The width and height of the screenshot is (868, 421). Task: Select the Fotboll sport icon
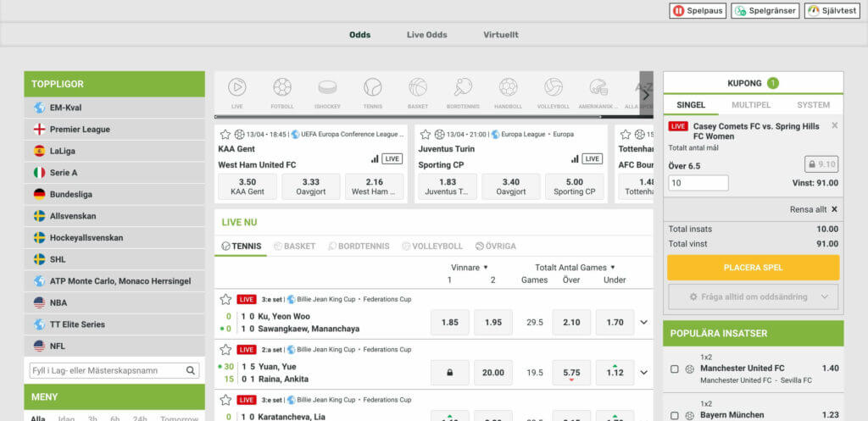click(x=282, y=87)
